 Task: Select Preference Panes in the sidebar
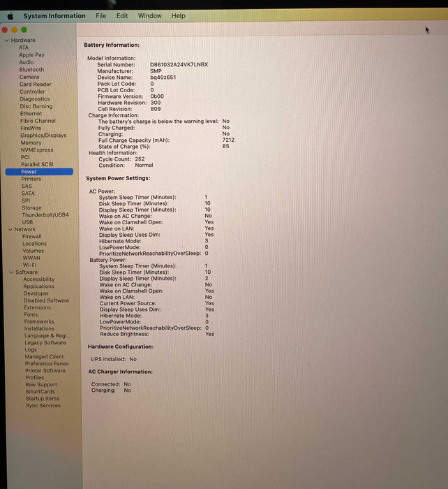[x=47, y=364]
